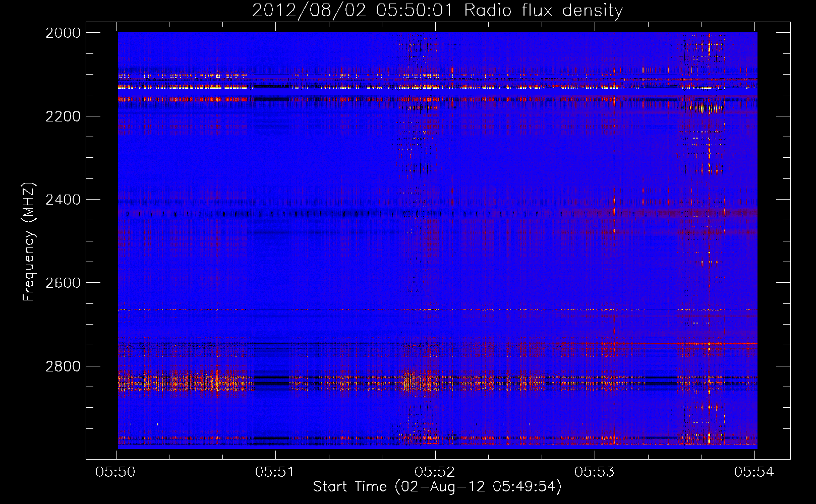
Task: Select the 2800 frequency axis label
Action: coord(63,366)
